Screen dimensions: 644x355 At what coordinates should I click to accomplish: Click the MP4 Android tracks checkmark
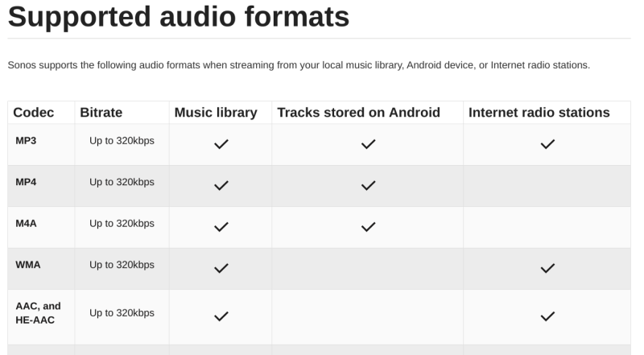pyautogui.click(x=368, y=185)
